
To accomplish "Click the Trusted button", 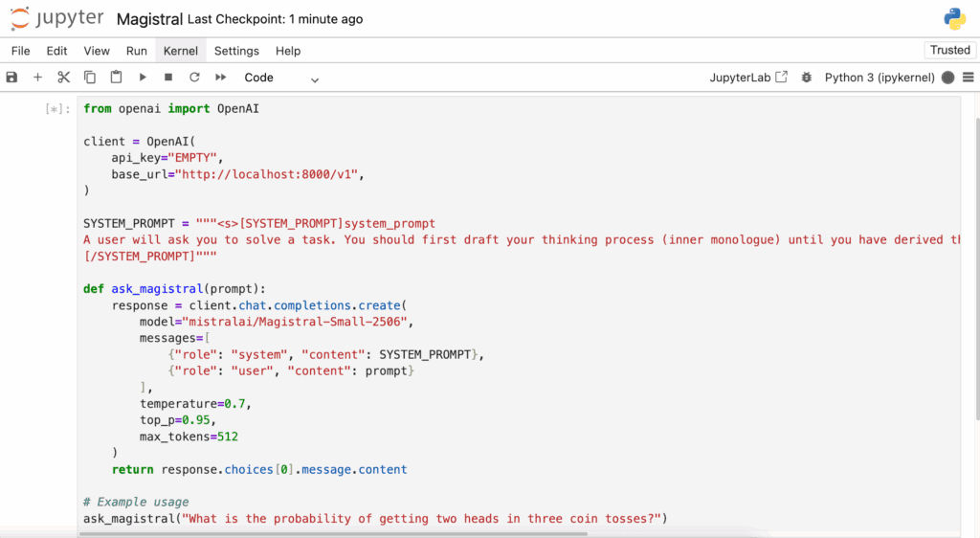I will point(950,50).
